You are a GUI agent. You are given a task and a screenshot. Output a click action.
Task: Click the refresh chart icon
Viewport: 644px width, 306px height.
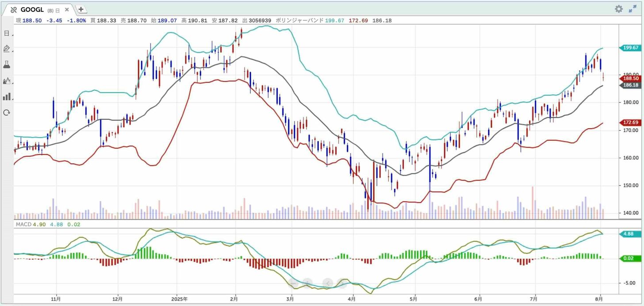7,113
